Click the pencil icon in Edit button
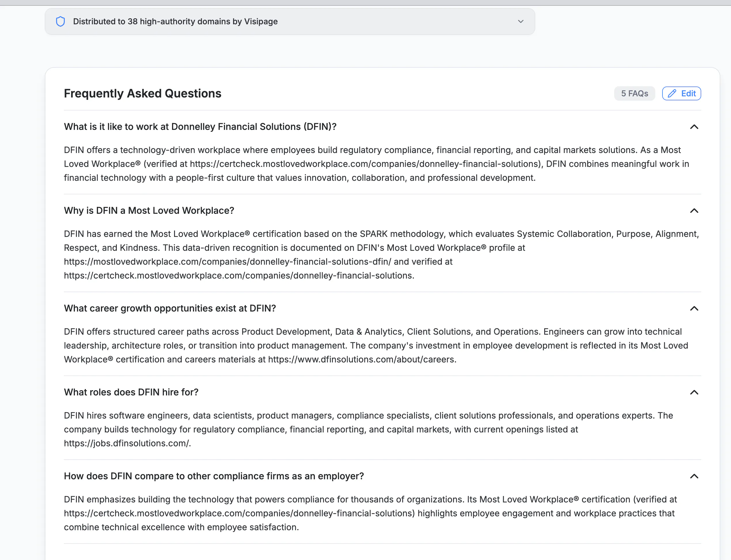 click(672, 93)
